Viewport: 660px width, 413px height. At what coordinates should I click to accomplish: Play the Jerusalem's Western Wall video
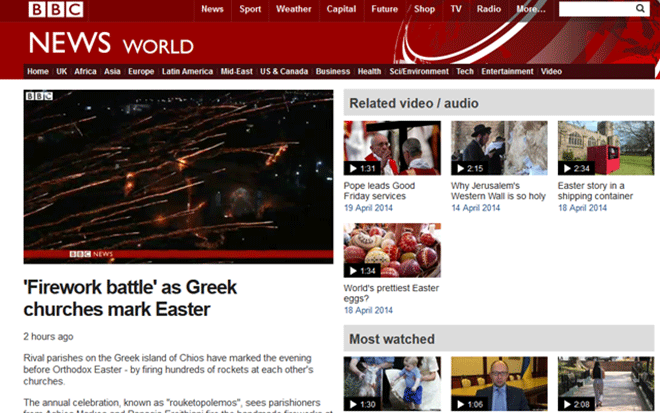[499, 148]
